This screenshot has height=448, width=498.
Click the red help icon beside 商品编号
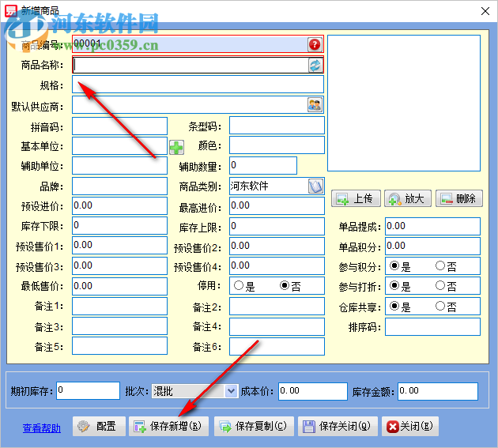tap(315, 44)
